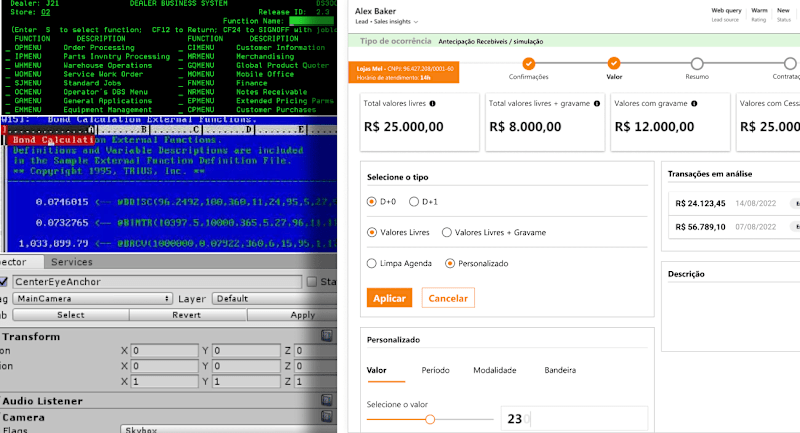Open the Bandeira tab

560,370
